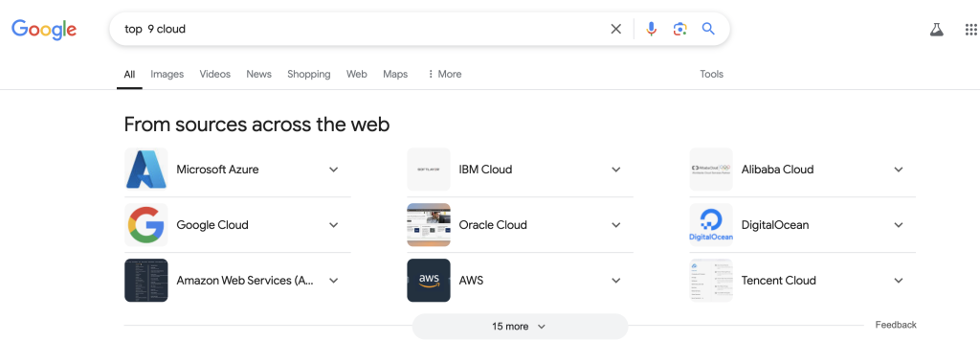Screen dimensions: 980x364
Task: Click the DigitalOcean logo thumbnail
Action: [x=711, y=224]
